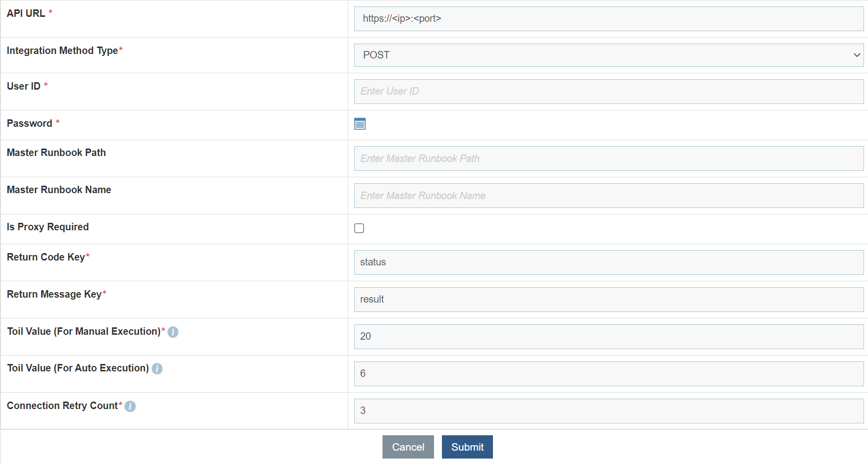Screen dimensions: 868x464
Task: Click the Password field label
Action: pos(30,124)
